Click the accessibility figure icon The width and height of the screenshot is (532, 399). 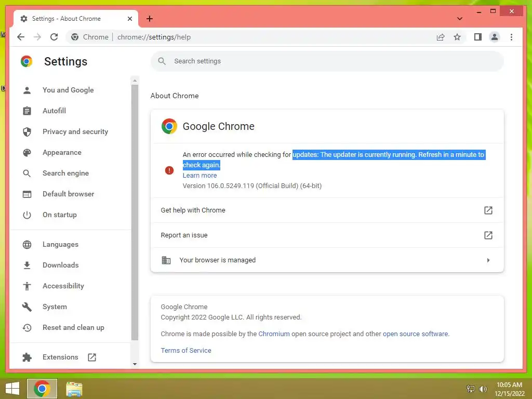pyautogui.click(x=27, y=286)
